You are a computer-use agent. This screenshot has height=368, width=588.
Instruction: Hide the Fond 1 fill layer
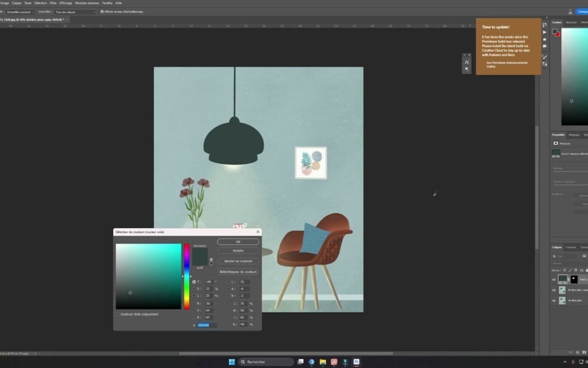coord(554,280)
